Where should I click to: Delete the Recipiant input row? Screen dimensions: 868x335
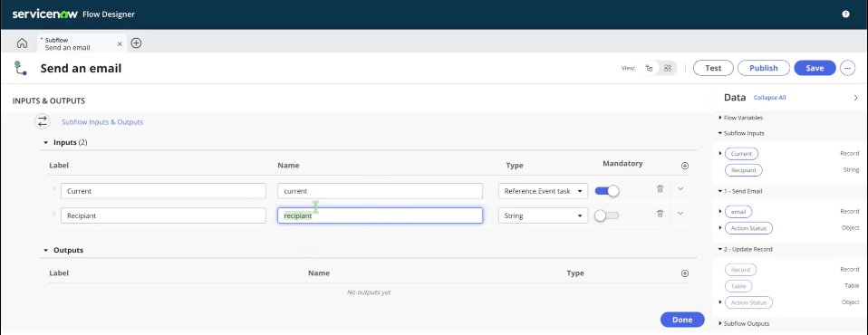pyautogui.click(x=660, y=214)
